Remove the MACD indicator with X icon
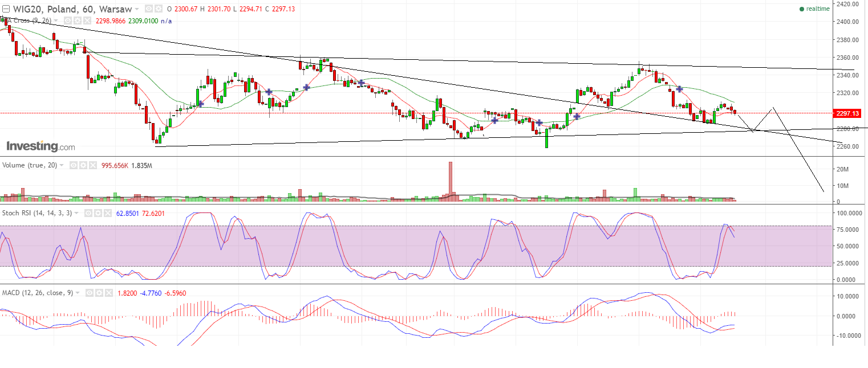 point(109,293)
